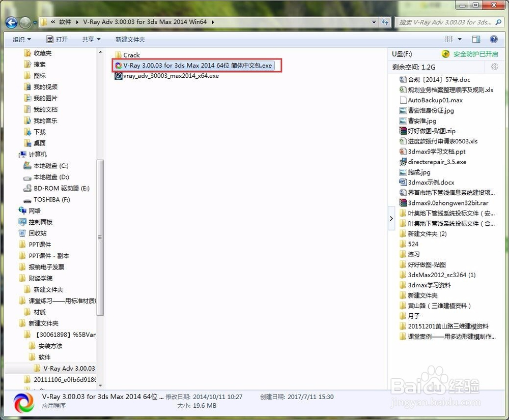This screenshot has height=420, width=509.
Task: Click the search magnifier icon
Action: point(498,22)
